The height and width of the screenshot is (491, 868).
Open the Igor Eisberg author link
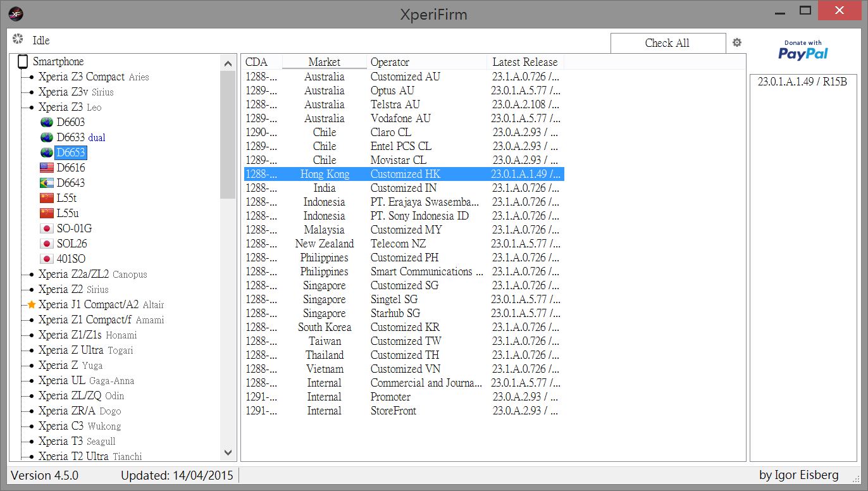tap(800, 475)
